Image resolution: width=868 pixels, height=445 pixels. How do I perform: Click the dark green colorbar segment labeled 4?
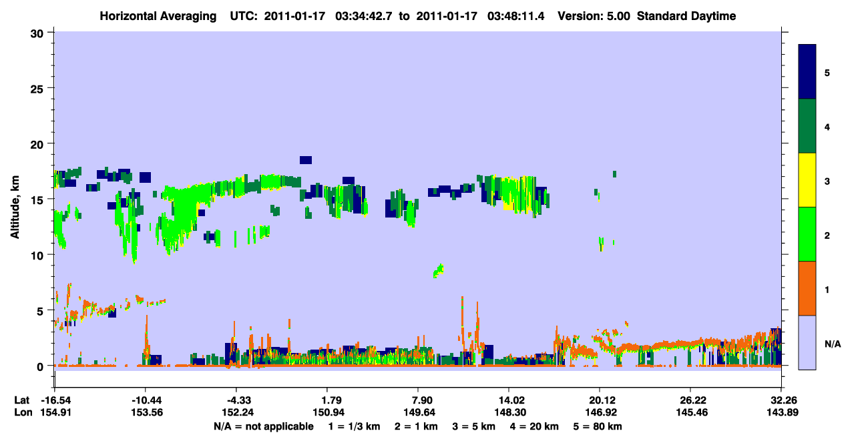pyautogui.click(x=807, y=126)
